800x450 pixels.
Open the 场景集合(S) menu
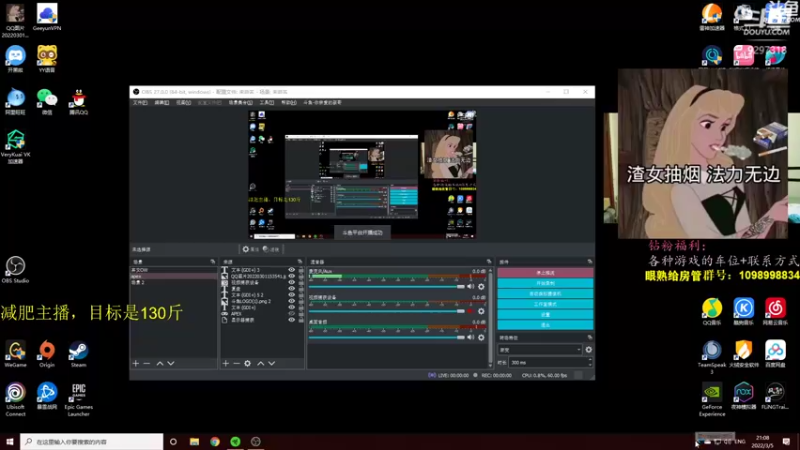[240, 103]
